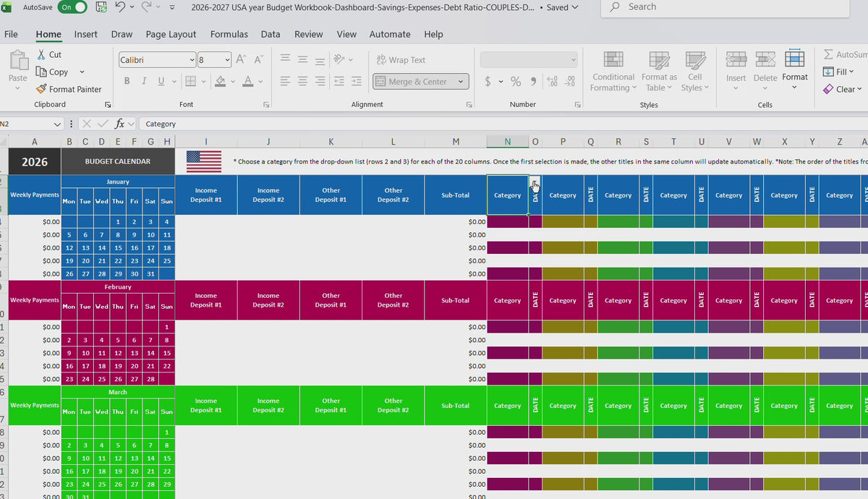Apply Accounting Number Format dollar icon
The height and width of the screenshot is (499, 868).
pyautogui.click(x=488, y=82)
